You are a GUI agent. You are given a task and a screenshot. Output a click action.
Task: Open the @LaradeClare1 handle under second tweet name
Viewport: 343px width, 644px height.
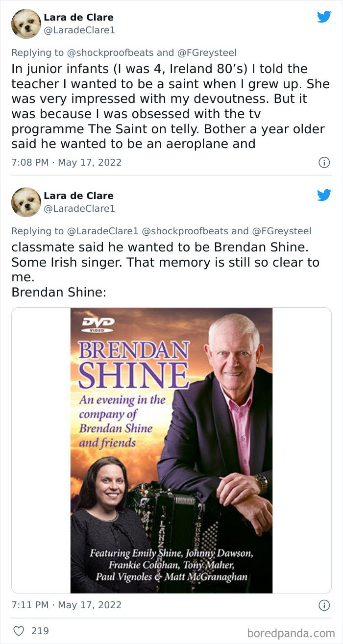coord(79,208)
